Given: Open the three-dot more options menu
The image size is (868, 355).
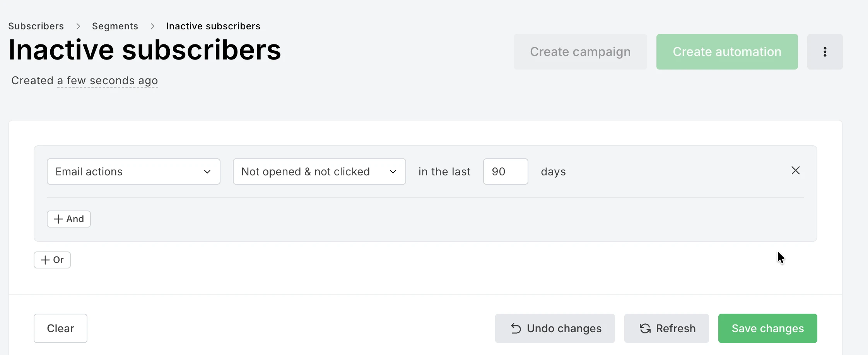Looking at the screenshot, I should coord(825,51).
